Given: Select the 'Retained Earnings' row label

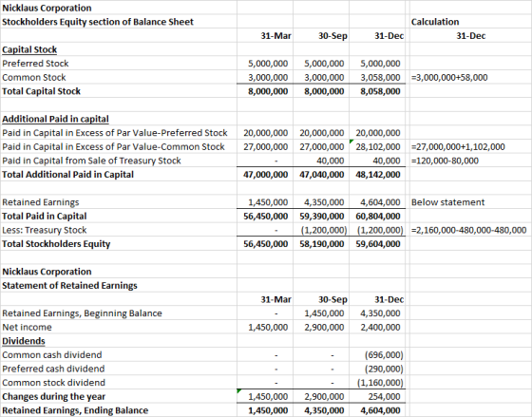Looking at the screenshot, I should [x=40, y=202].
